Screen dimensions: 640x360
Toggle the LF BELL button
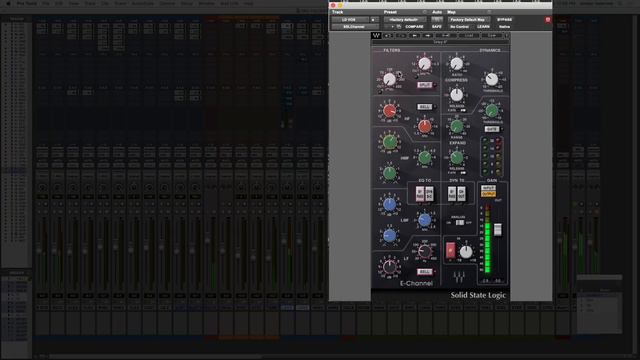[x=424, y=271]
